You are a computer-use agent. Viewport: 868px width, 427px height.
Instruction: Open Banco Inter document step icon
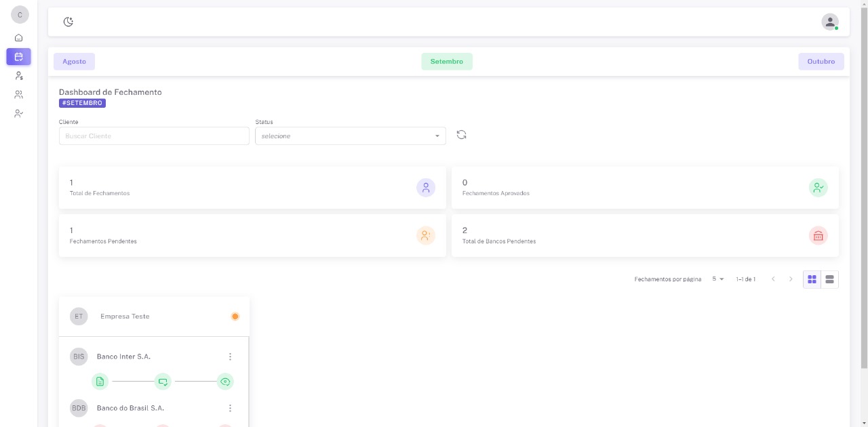[100, 382]
